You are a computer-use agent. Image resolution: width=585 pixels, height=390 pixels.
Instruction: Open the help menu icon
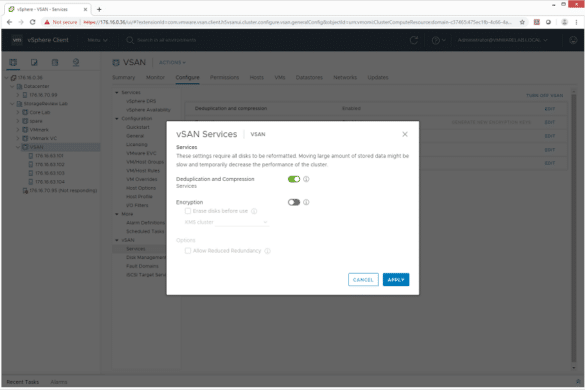pyautogui.click(x=438, y=40)
